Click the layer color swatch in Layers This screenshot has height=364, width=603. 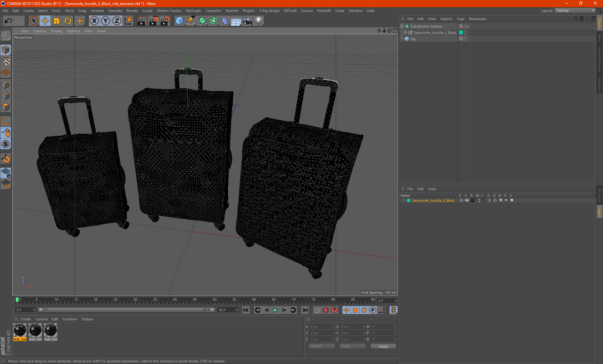click(x=409, y=201)
